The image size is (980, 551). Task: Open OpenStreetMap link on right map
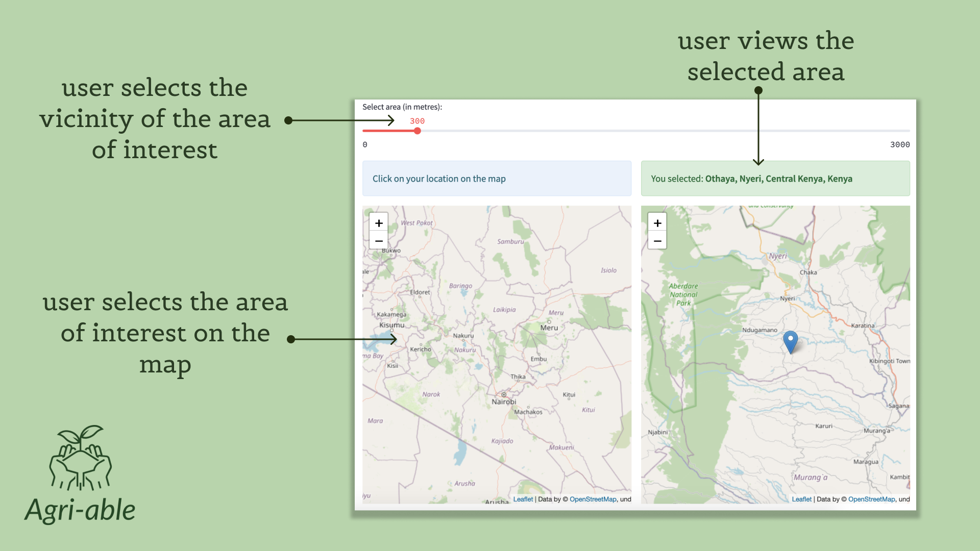[871, 499]
